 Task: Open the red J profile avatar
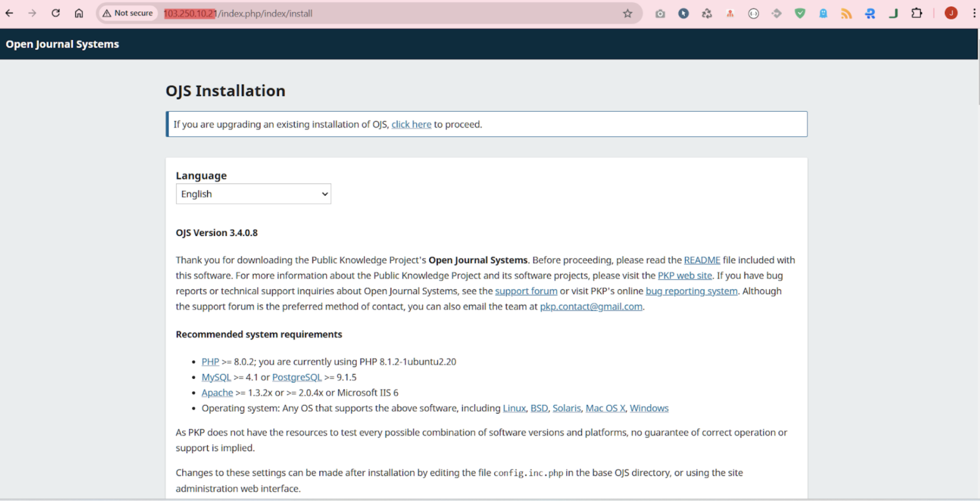coord(951,14)
